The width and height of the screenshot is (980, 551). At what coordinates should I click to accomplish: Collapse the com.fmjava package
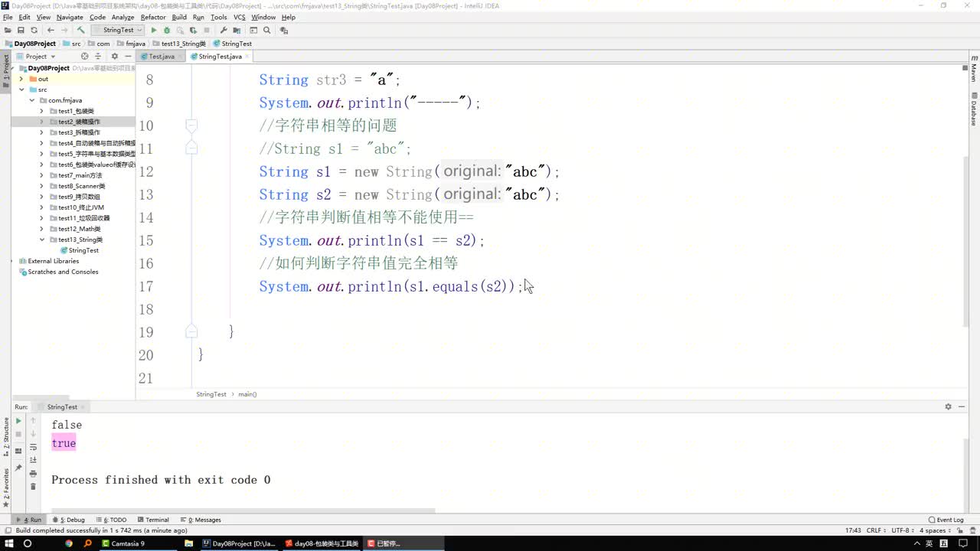[31, 100]
